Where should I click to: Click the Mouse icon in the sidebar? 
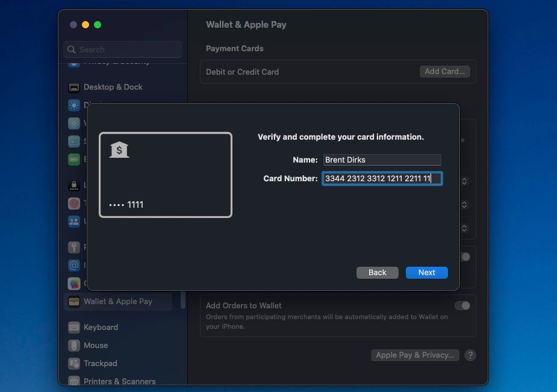pyautogui.click(x=74, y=345)
